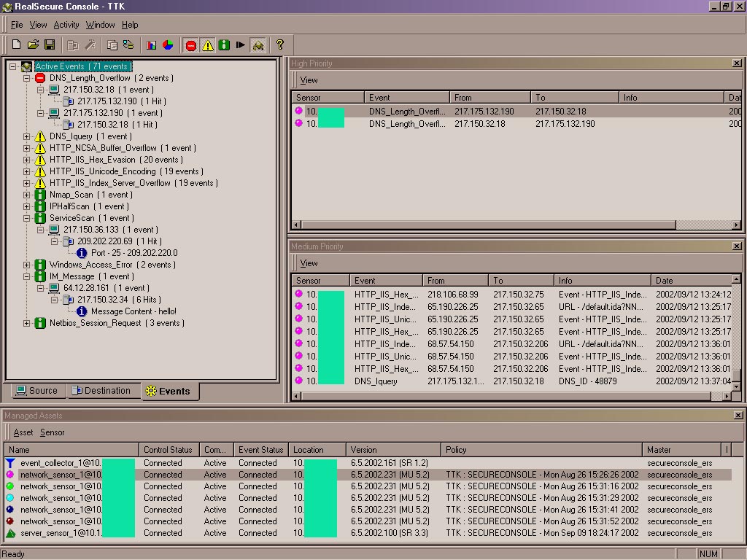Click the warning icon beside HTTP_IIS_Hex_Evasion
The height and width of the screenshot is (560, 747).
tap(41, 160)
